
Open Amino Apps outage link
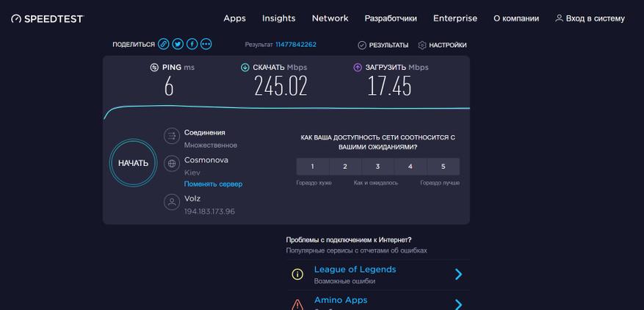point(341,300)
